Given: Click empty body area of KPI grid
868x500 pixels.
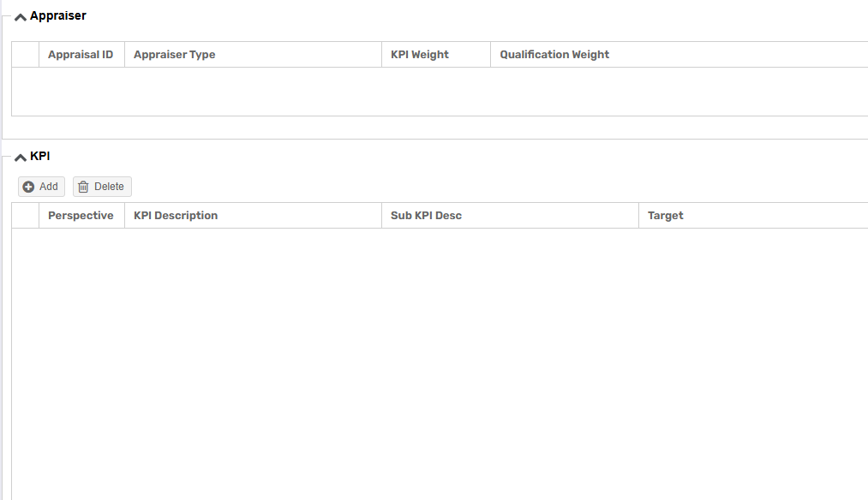Looking at the screenshot, I should 440,364.
